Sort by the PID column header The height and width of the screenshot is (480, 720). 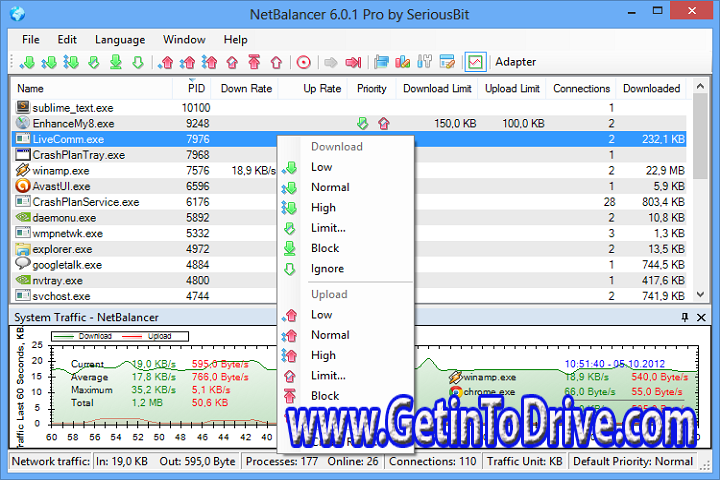click(x=193, y=89)
